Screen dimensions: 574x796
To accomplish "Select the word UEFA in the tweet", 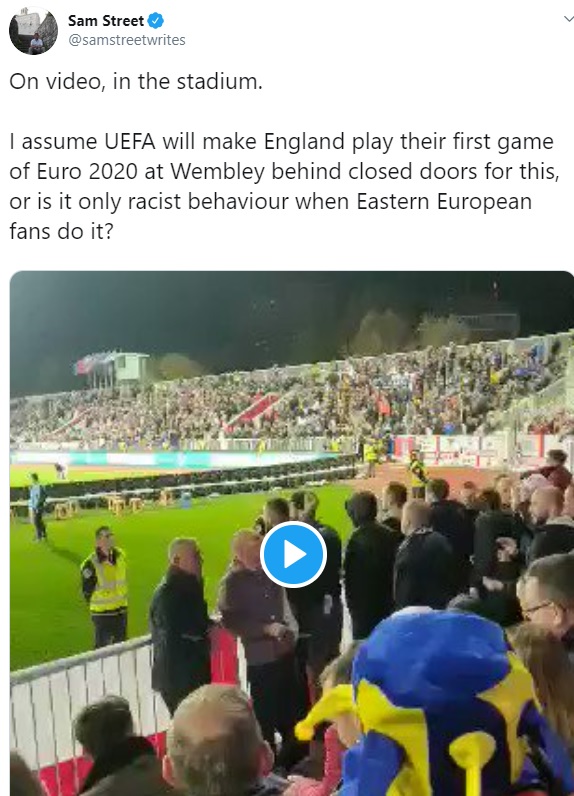I will (x=130, y=142).
